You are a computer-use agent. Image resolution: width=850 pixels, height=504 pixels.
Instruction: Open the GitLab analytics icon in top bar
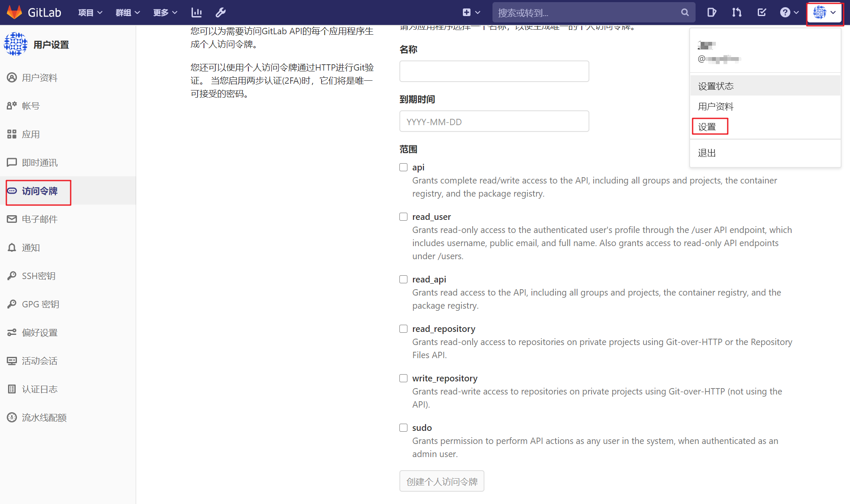coord(196,12)
